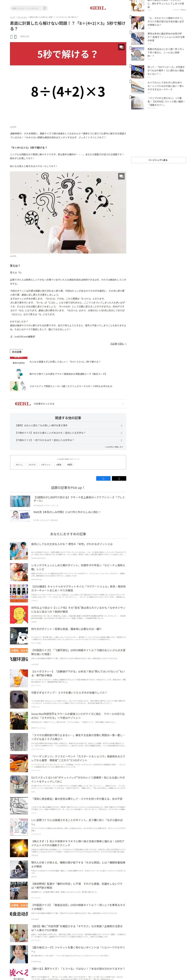This screenshot has width=196, height=980.
Task: Open 彼氏にしても大丈夫な人かな？ article
Action: (72, 544)
